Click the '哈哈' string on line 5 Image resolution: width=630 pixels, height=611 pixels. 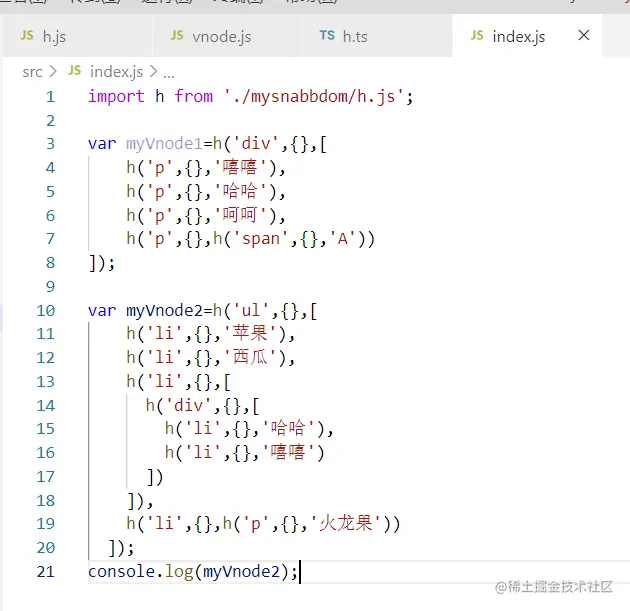[241, 192]
